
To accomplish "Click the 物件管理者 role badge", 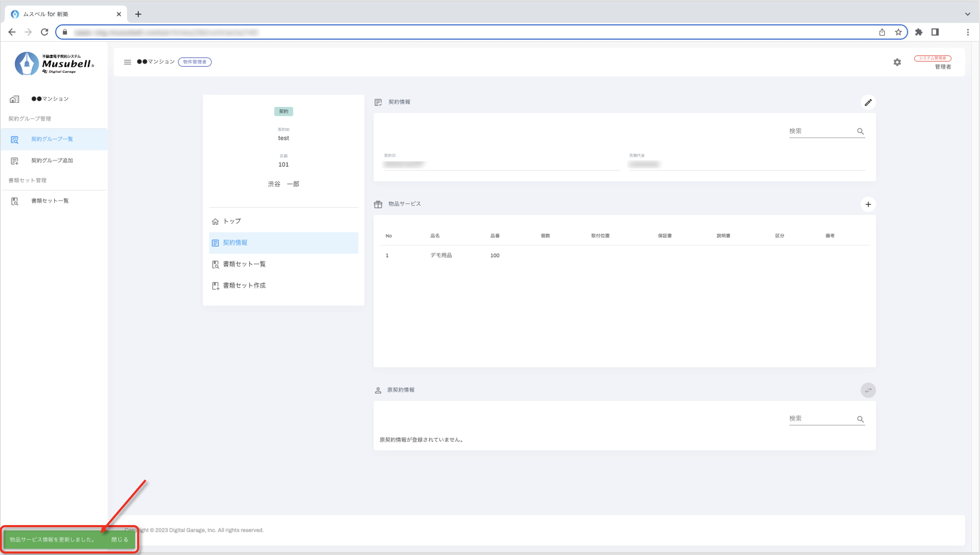I will pos(195,62).
